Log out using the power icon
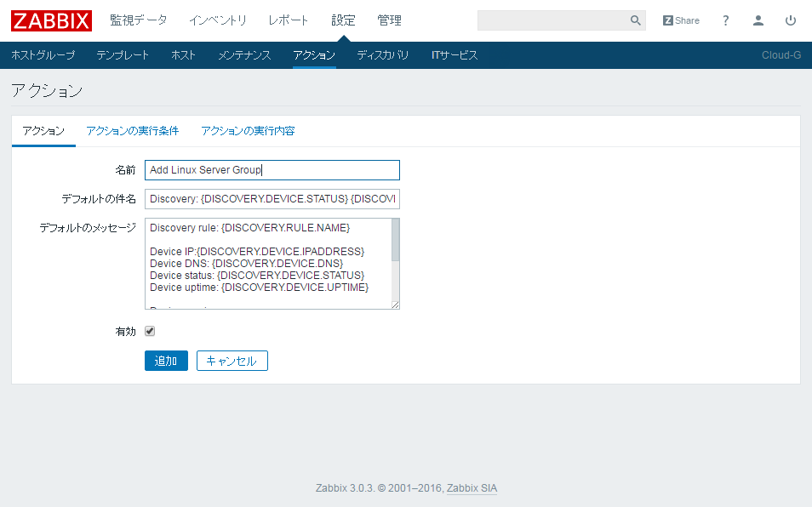The image size is (812, 507). click(x=791, y=20)
